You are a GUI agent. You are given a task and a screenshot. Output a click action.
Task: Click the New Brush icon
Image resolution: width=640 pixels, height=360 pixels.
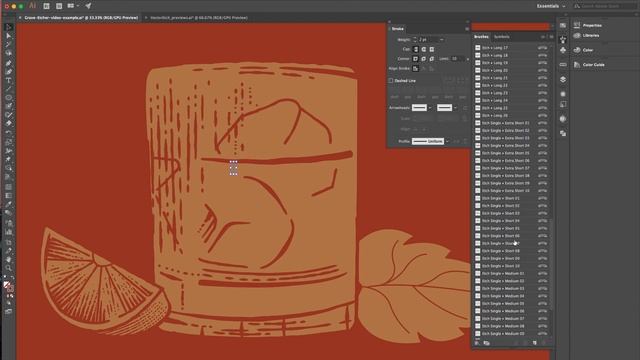click(535, 343)
